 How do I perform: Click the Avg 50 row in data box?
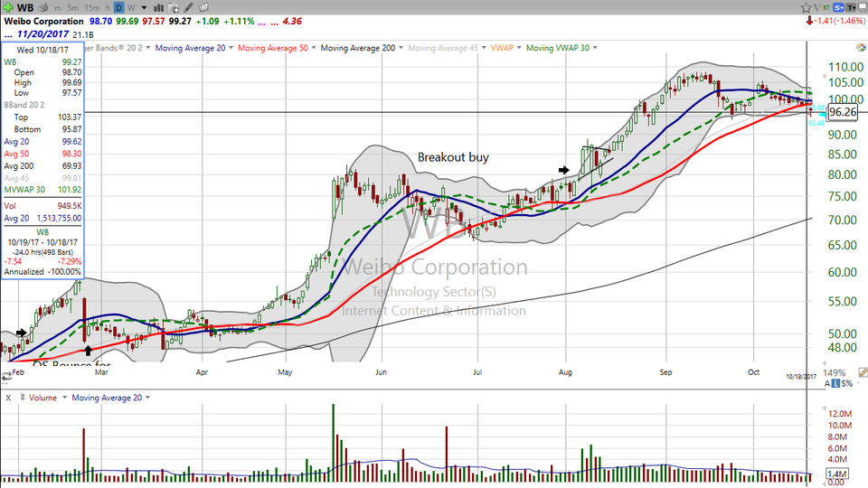(42, 154)
